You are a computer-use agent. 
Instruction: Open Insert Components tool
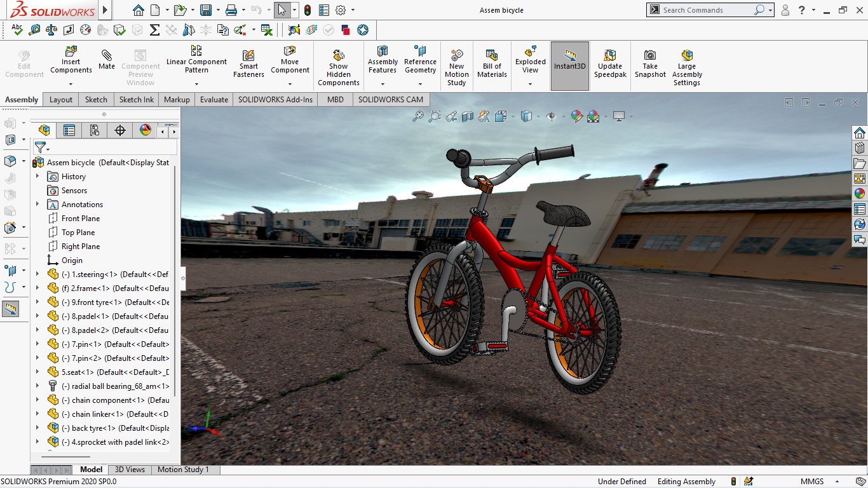[x=71, y=59]
